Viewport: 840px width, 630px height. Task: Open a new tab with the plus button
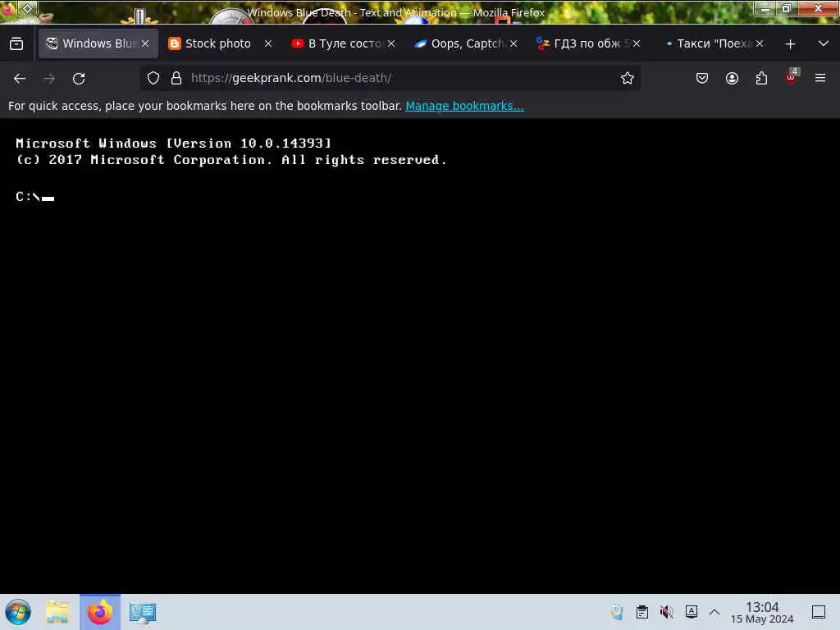pyautogui.click(x=790, y=44)
